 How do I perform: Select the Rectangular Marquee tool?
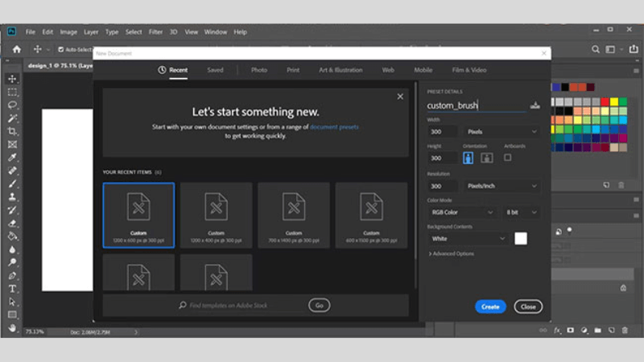pos(12,92)
